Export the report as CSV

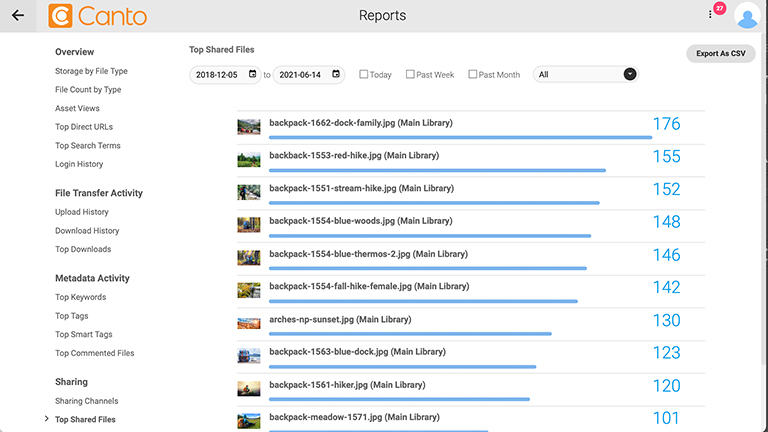coord(720,54)
